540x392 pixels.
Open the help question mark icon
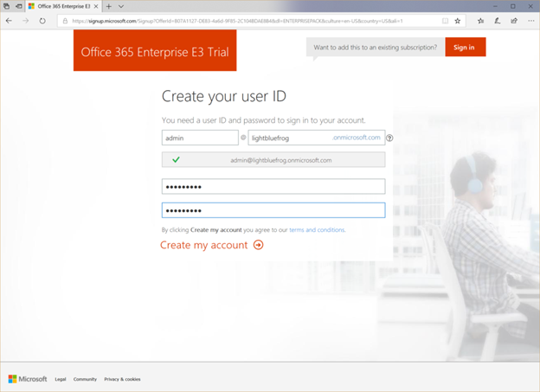point(389,138)
